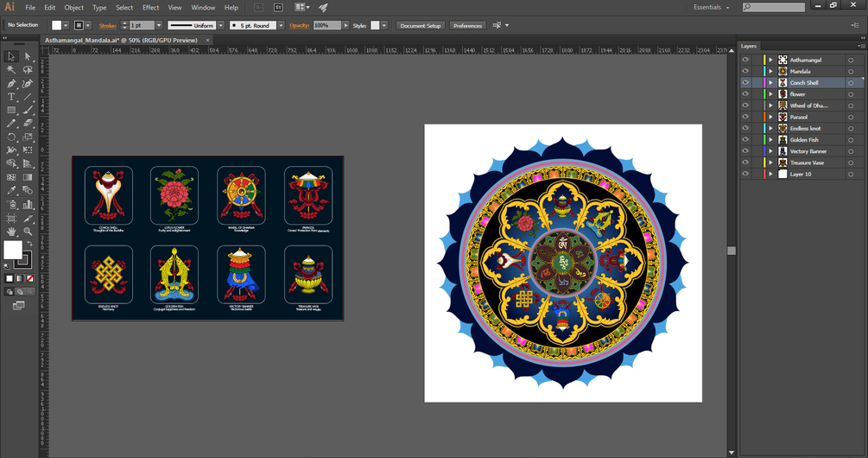Select the Rectangle tool
The height and width of the screenshot is (458, 868).
(11, 111)
